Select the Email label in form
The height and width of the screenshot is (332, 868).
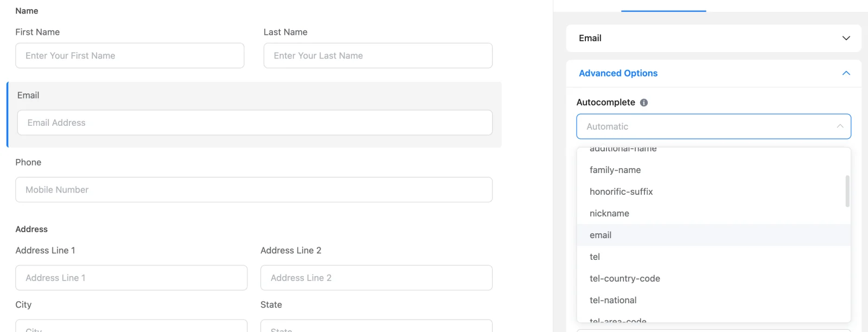(x=28, y=95)
